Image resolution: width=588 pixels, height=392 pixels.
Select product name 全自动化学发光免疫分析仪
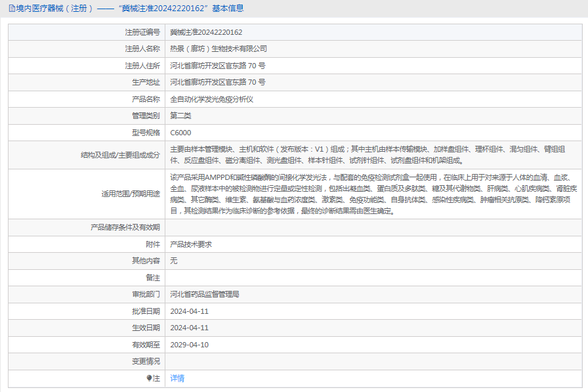pyautogui.click(x=212, y=99)
